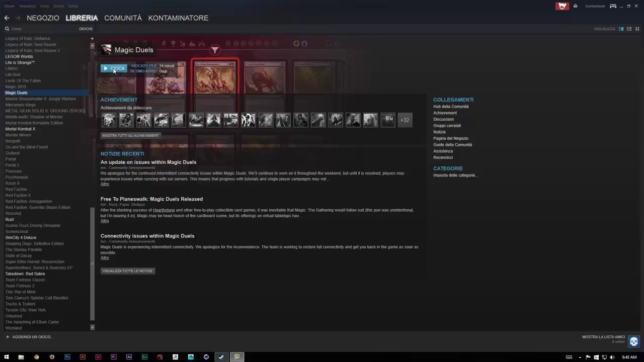Click AGGIUNGI UN GIOCO button
The image size is (644, 362).
coord(29,337)
